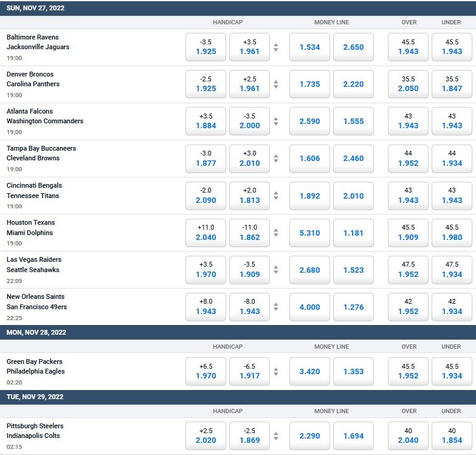Screen dimensions: 476x455
Task: Click the Cincinnati Bengals team name
Action: (x=34, y=185)
